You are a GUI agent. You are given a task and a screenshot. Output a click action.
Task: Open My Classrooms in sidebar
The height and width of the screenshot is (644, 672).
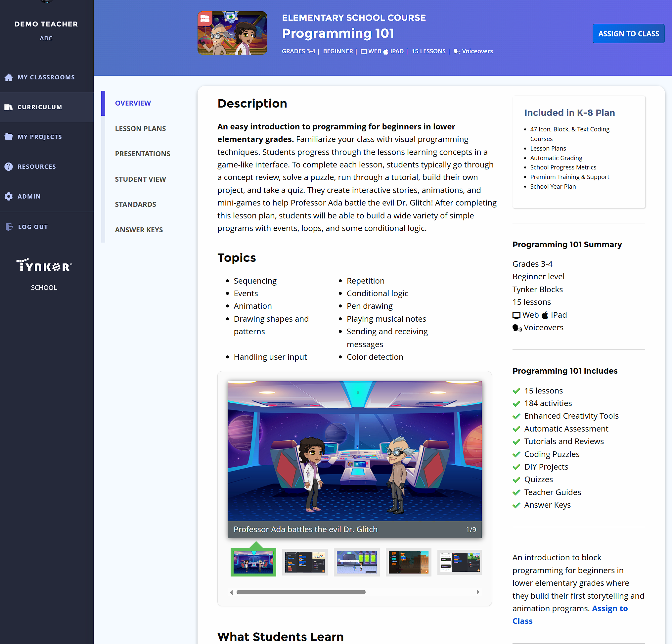47,77
